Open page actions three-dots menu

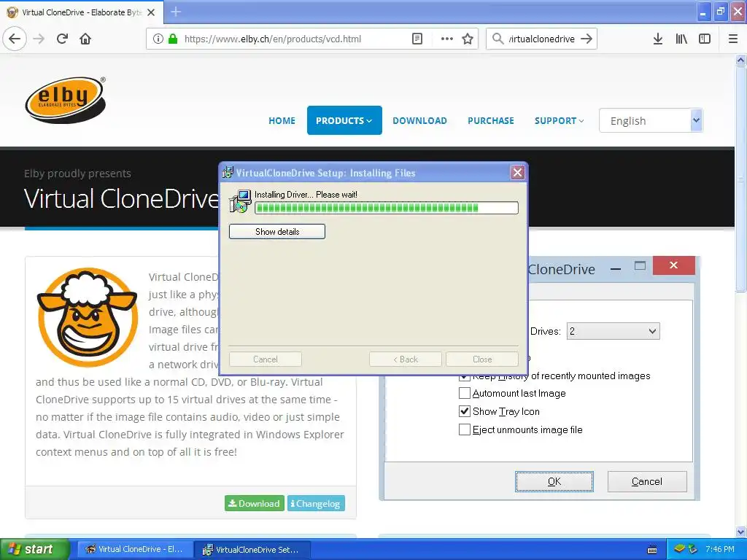tap(447, 39)
